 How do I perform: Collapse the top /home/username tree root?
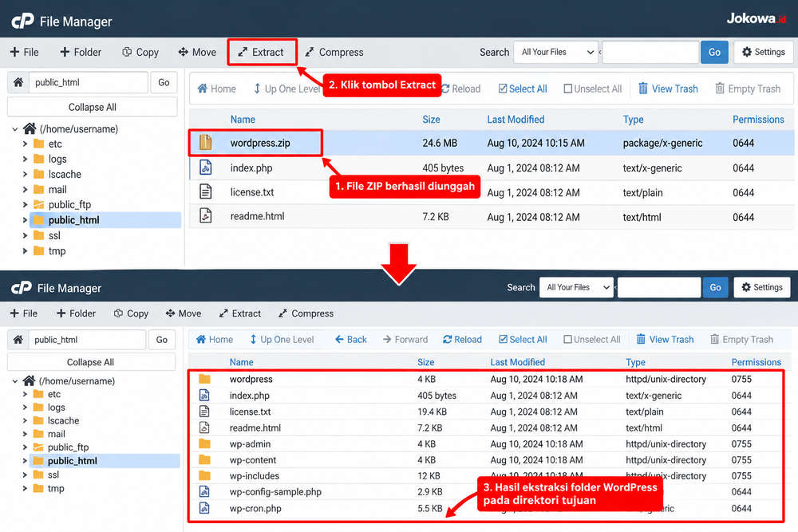14,129
